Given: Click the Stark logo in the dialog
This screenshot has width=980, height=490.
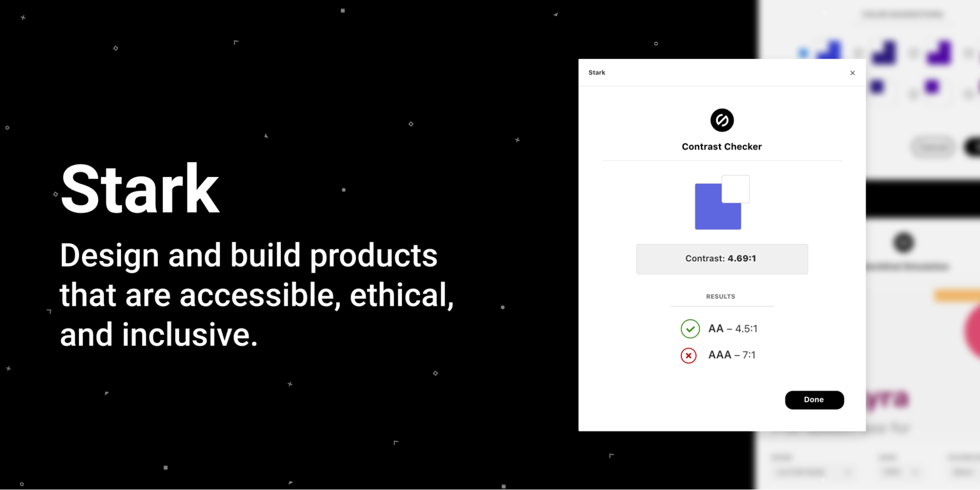Looking at the screenshot, I should [x=722, y=120].
